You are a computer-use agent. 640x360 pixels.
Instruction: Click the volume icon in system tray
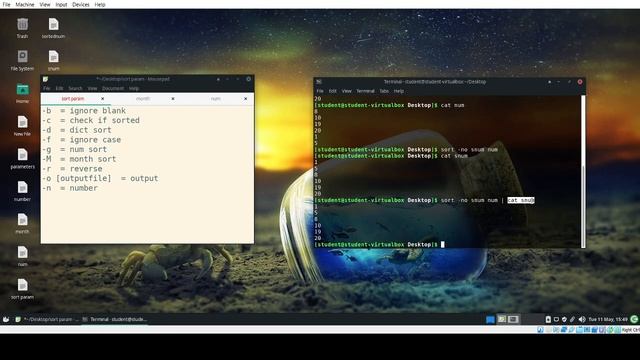click(582, 319)
